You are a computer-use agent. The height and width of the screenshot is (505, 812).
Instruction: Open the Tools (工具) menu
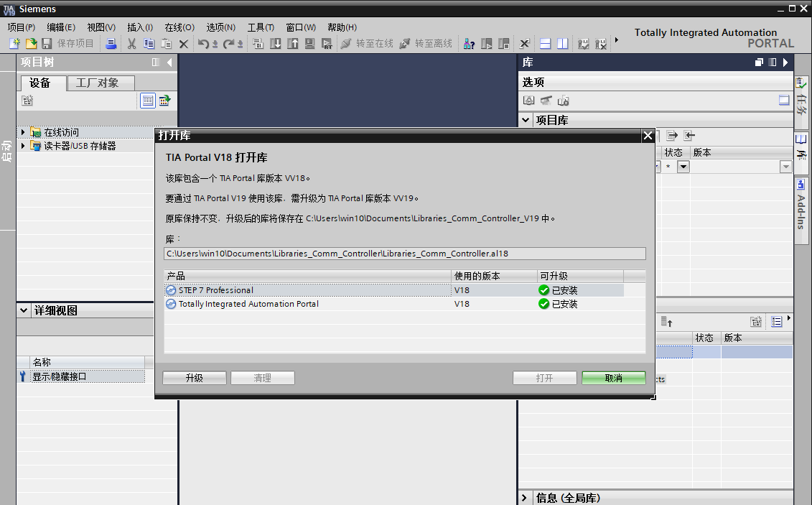(x=261, y=27)
